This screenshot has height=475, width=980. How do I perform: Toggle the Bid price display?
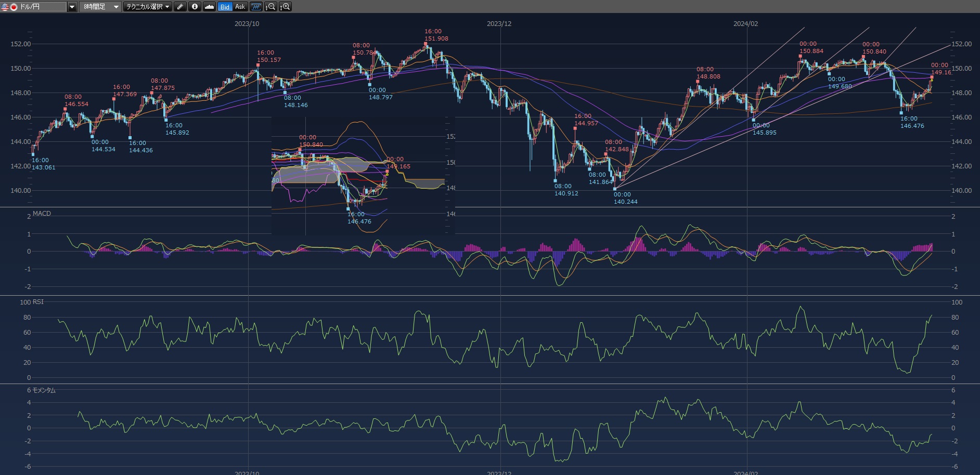[225, 7]
